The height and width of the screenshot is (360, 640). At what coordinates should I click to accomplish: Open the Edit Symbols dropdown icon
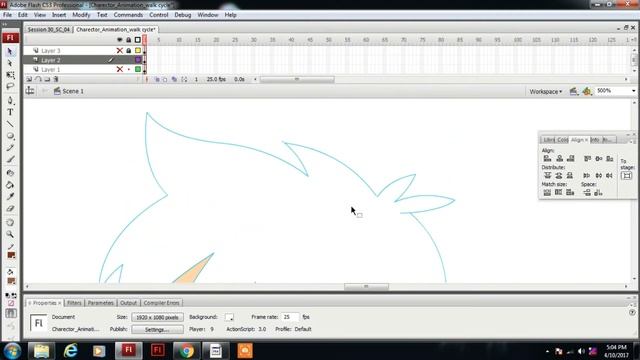click(587, 91)
